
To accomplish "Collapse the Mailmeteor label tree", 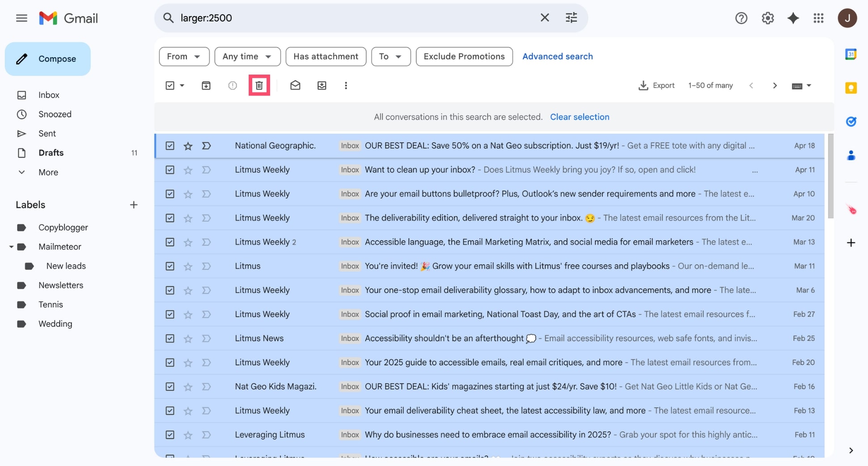I will pyautogui.click(x=11, y=247).
